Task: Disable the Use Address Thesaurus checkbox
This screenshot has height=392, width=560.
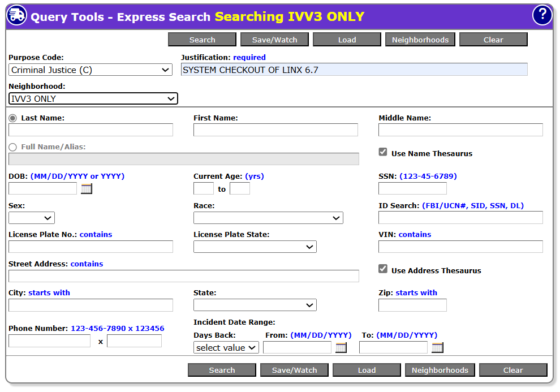Action: (x=383, y=269)
